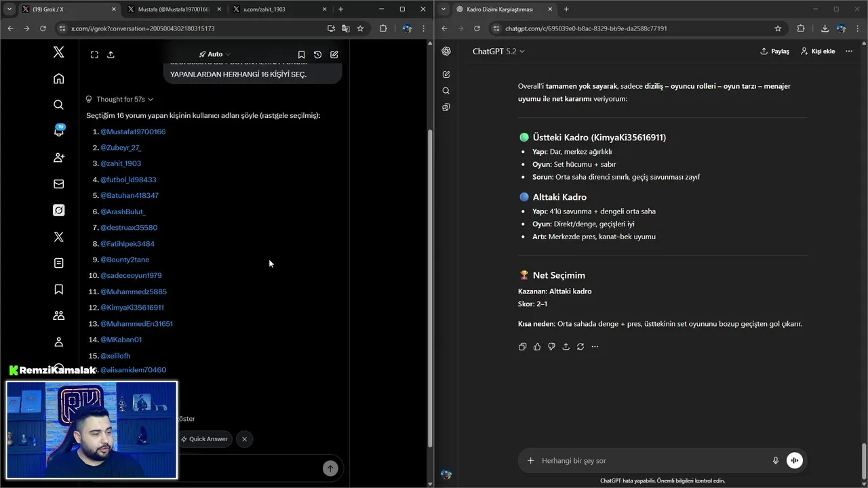Open ChatGPT logo sidebar toggle
Screen dimensions: 868x488
(446, 51)
